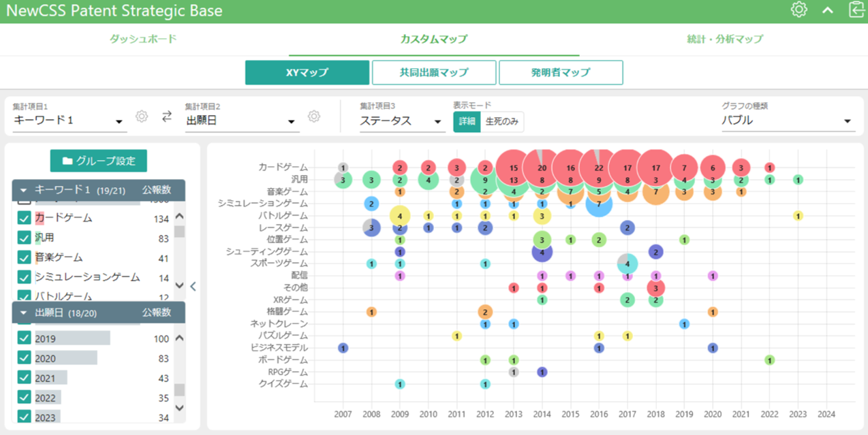
Task: Select 詳細 display mode
Action: [x=467, y=122]
